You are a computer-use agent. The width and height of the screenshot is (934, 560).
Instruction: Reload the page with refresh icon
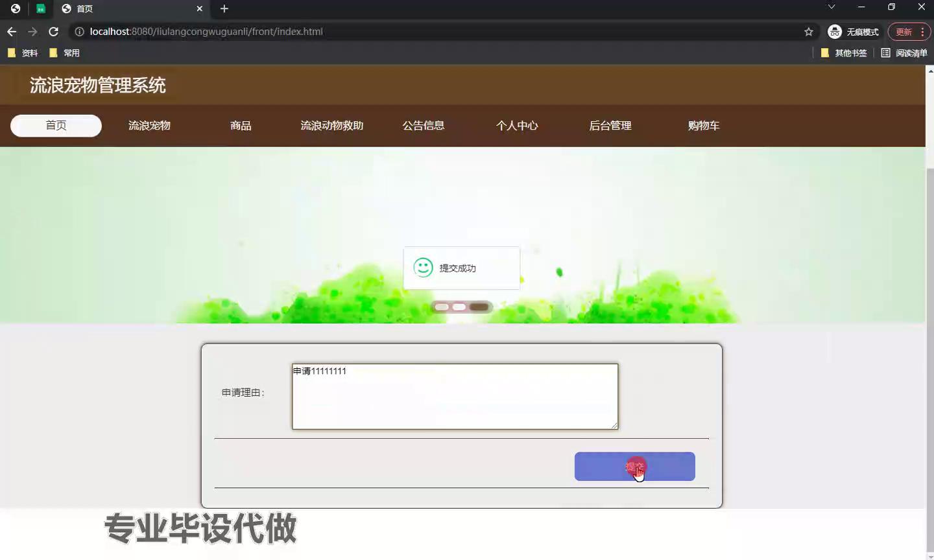click(x=54, y=32)
